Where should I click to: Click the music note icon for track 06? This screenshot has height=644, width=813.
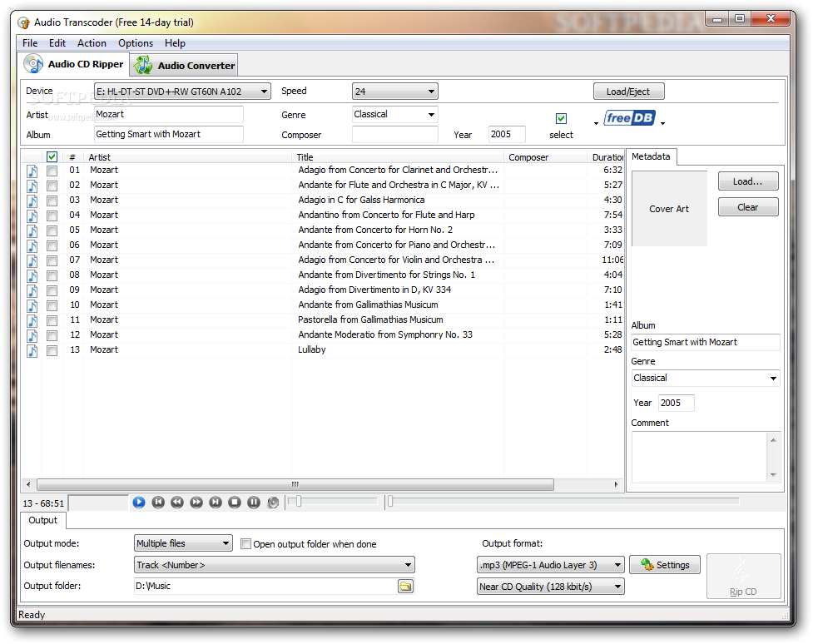32,245
